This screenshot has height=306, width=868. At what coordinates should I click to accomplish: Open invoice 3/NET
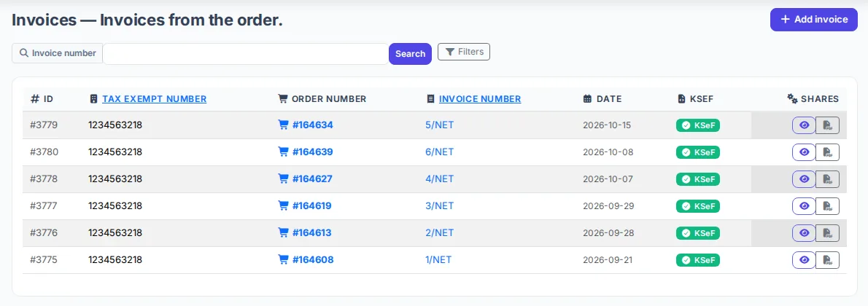point(440,206)
